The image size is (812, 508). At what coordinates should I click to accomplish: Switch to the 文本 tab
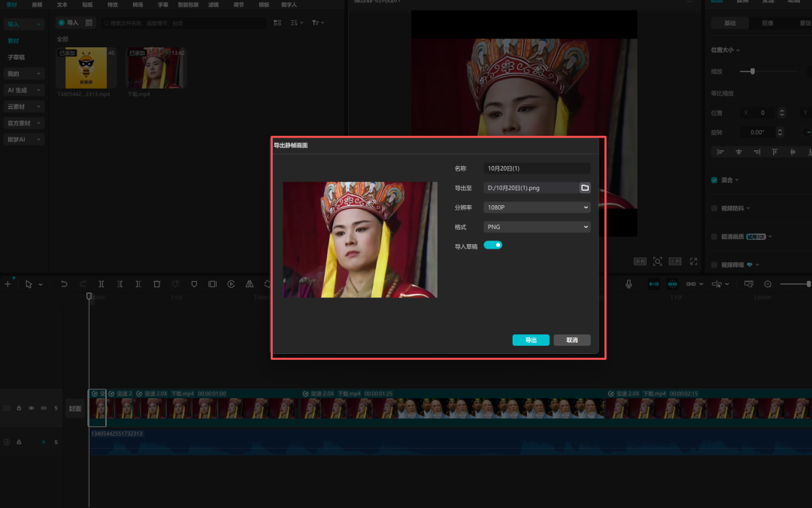(62, 5)
